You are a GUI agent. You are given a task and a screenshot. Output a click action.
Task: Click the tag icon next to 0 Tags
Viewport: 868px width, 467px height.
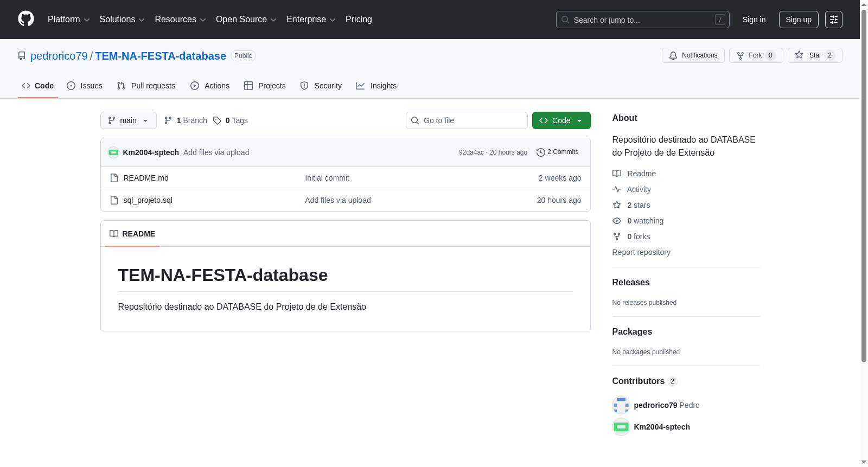tap(217, 120)
